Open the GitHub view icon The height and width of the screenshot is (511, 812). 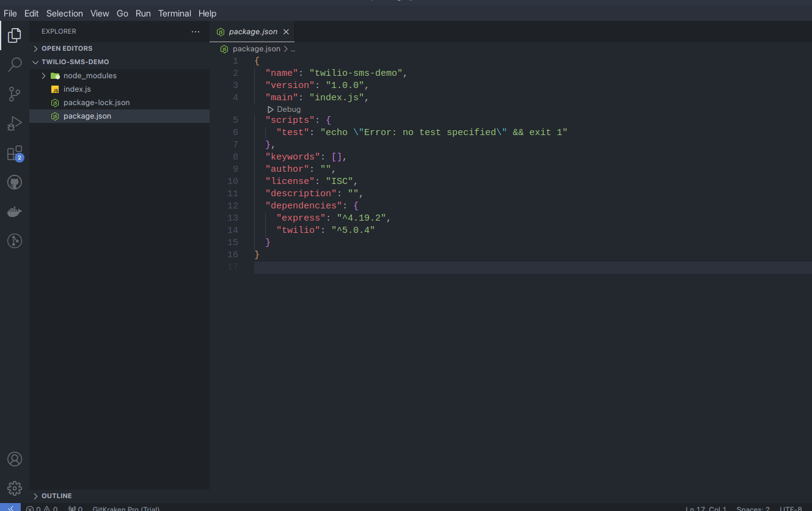pyautogui.click(x=15, y=182)
